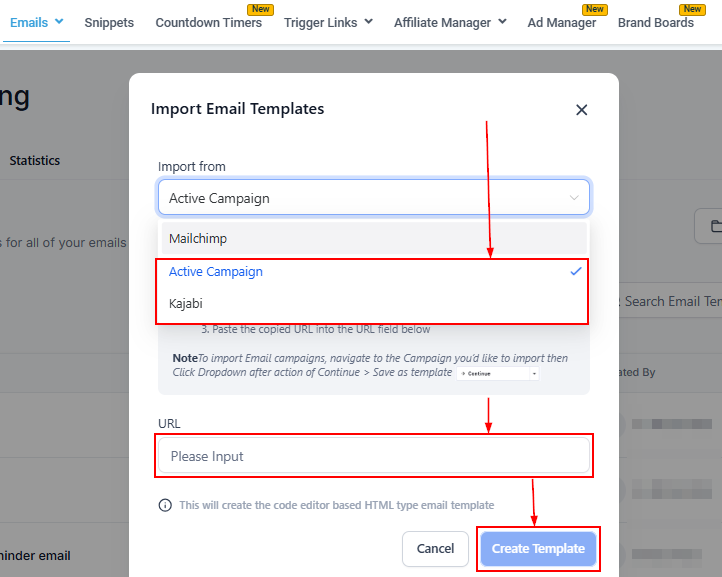Click the folder icon button at right
The width and height of the screenshot is (722, 577).
point(712,226)
